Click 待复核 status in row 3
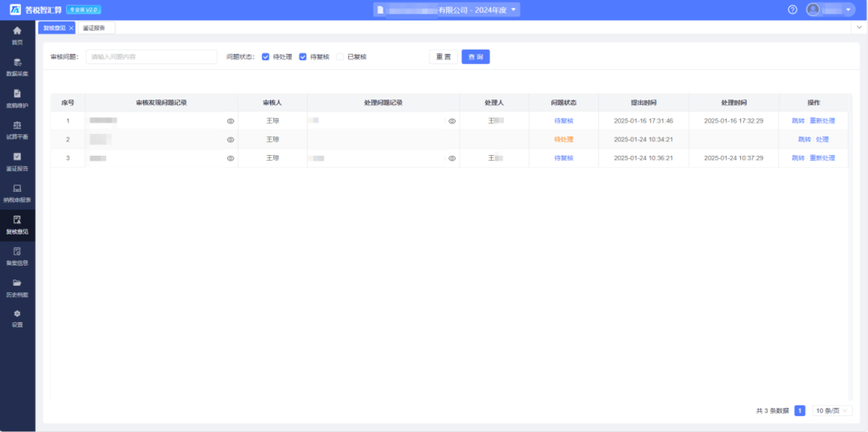The height and width of the screenshot is (432, 868). click(x=563, y=158)
